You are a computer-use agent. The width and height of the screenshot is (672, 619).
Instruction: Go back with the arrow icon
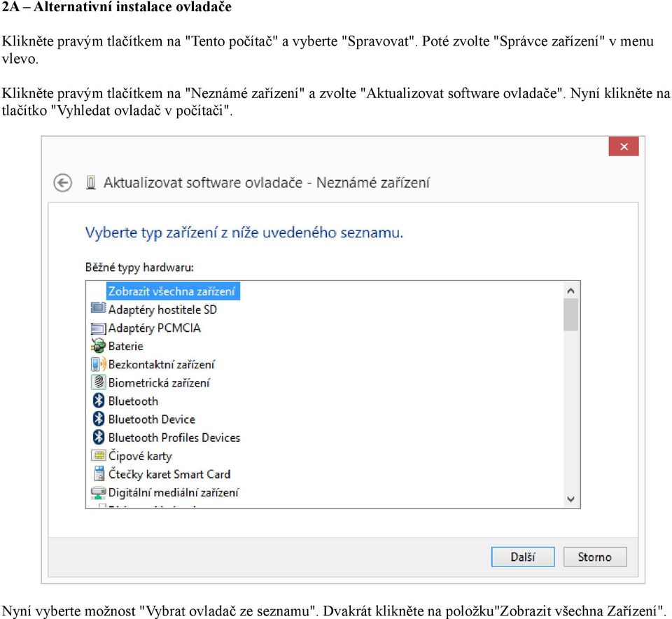pyautogui.click(x=62, y=183)
